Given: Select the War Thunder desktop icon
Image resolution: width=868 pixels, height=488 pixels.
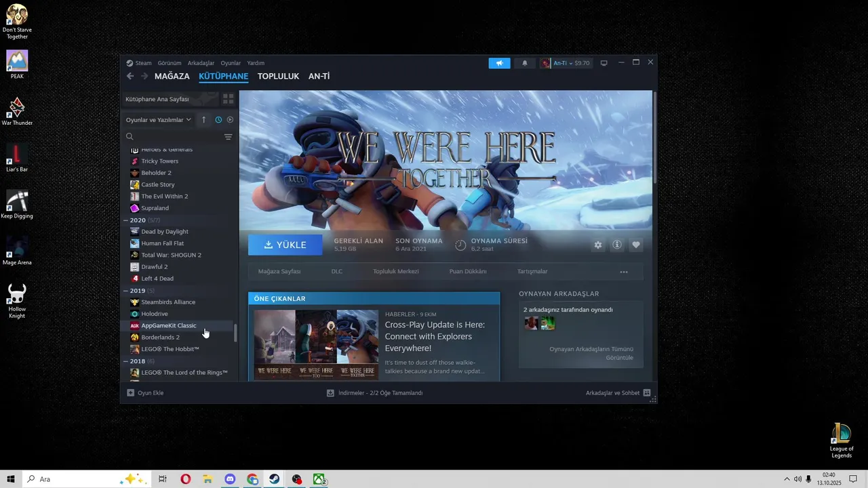Looking at the screenshot, I should 17,111.
